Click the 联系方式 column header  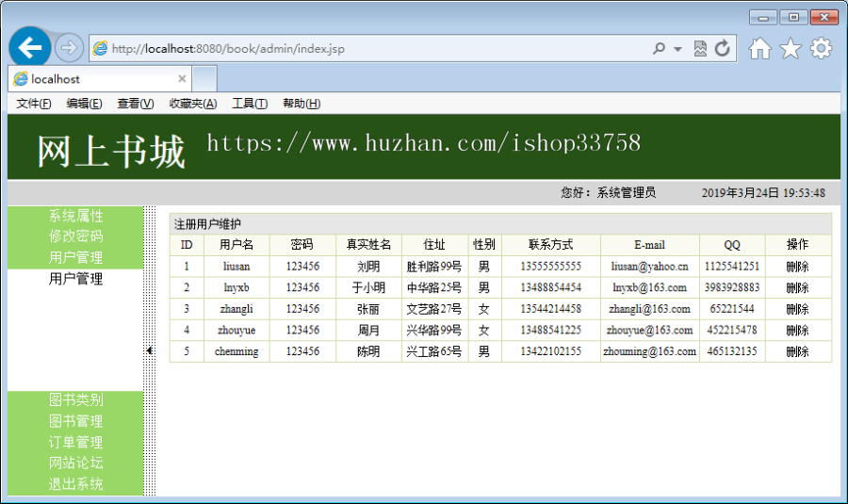(550, 245)
